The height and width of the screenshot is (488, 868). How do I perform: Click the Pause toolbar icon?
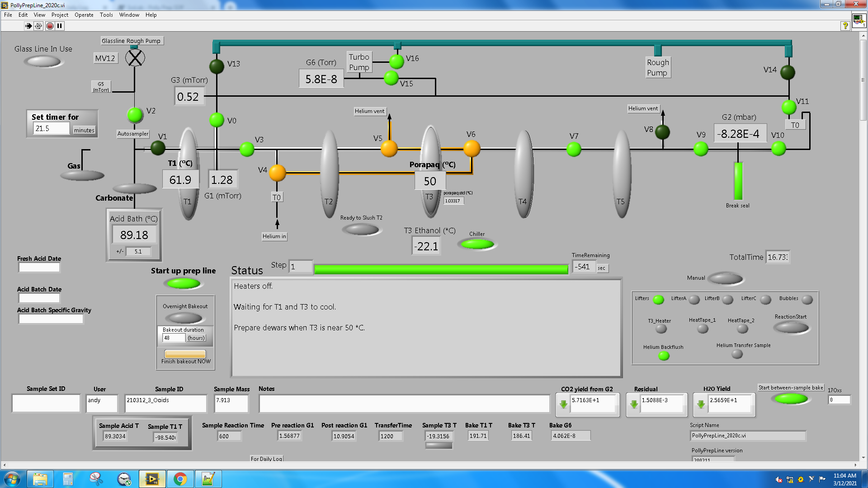click(60, 26)
